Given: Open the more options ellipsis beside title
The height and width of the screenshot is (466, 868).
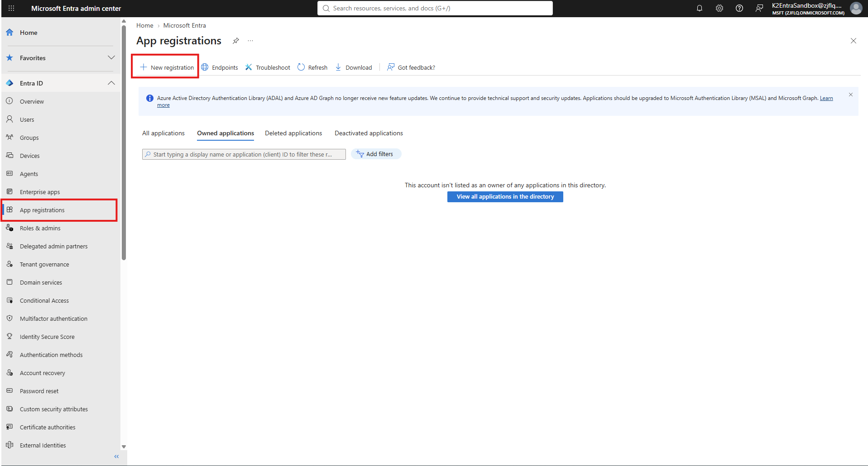Looking at the screenshot, I should click(x=250, y=41).
